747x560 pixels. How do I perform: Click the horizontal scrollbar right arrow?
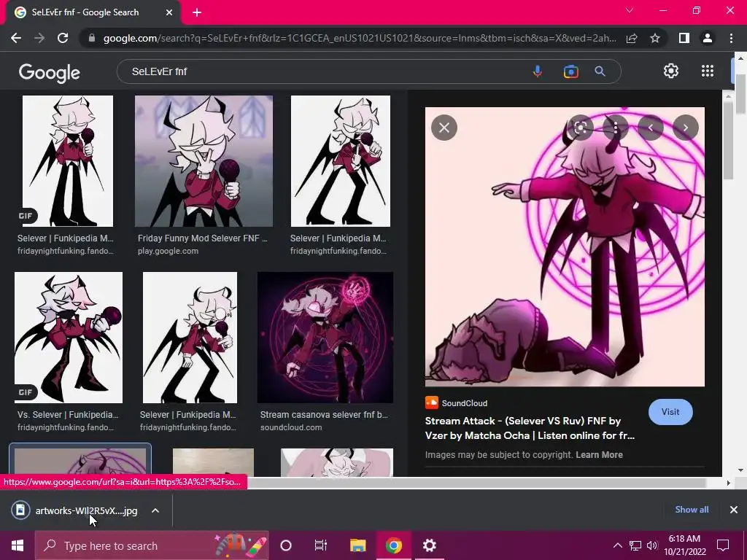click(728, 483)
